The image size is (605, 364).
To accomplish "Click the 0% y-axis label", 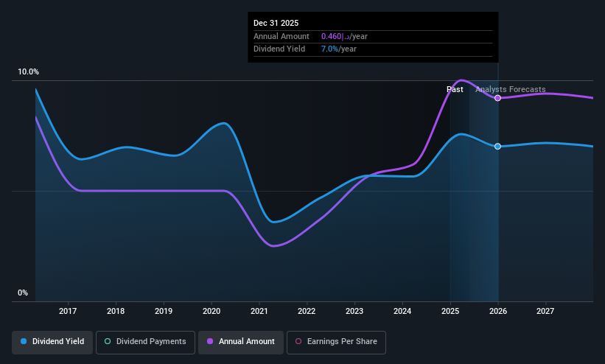I will [x=23, y=293].
